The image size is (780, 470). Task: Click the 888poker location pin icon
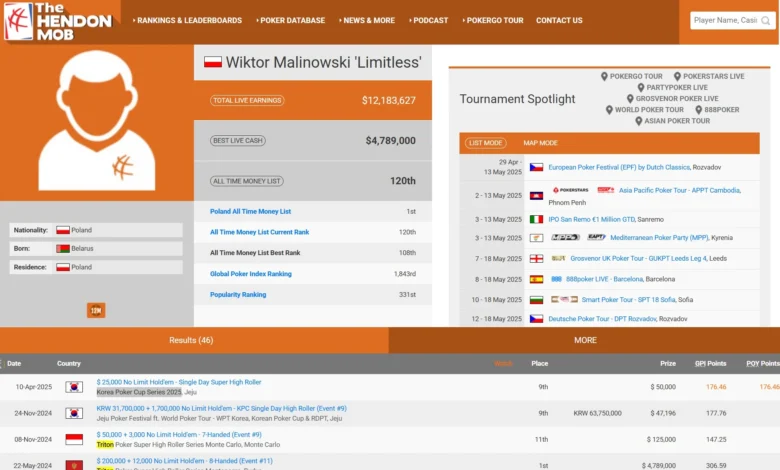(x=698, y=110)
